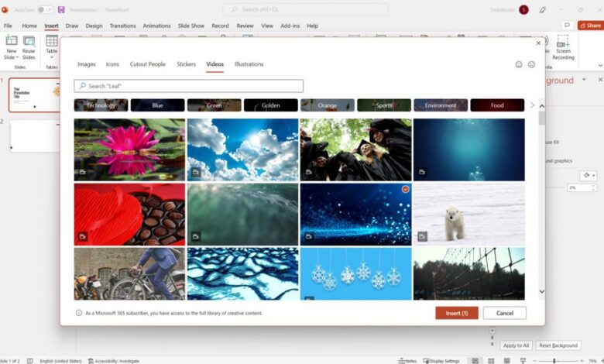
Task: Open the New Slide dropdown arrow
Action: point(17,57)
